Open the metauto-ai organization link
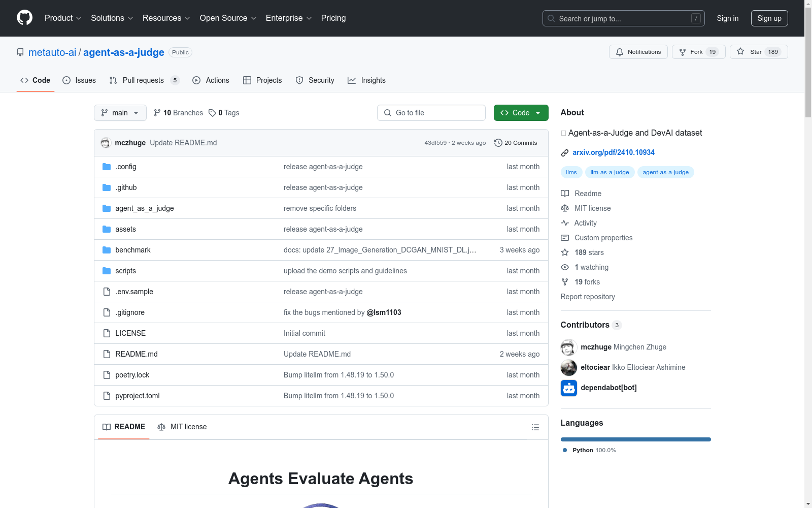The image size is (812, 508). click(52, 52)
